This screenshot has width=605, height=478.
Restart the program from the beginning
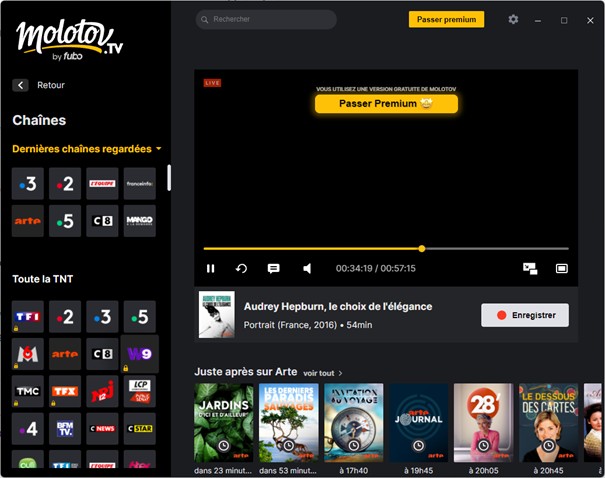point(241,268)
